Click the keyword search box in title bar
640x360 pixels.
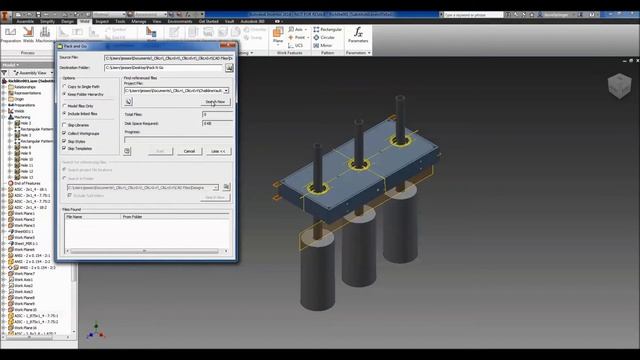click(473, 15)
